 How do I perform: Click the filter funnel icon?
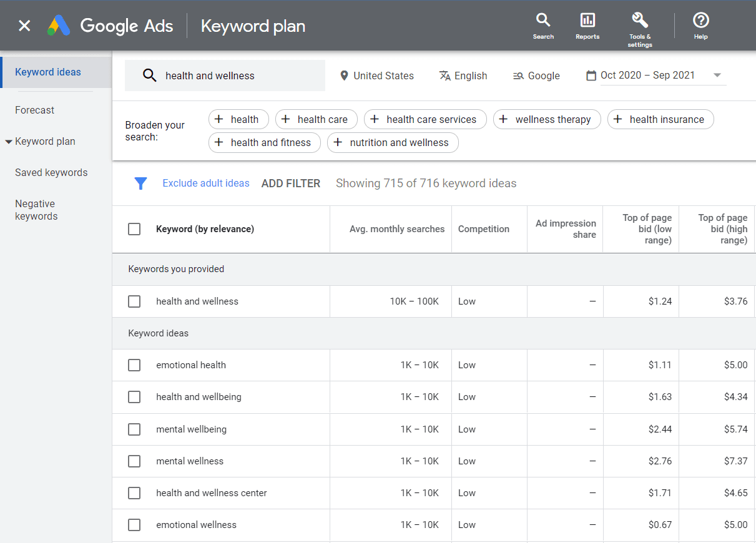tap(140, 183)
